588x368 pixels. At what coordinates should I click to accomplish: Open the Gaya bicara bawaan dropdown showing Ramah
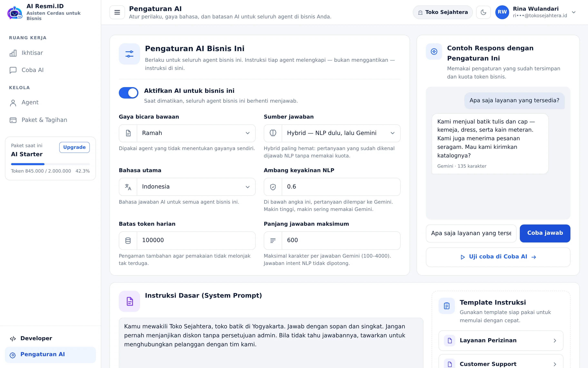tap(187, 133)
